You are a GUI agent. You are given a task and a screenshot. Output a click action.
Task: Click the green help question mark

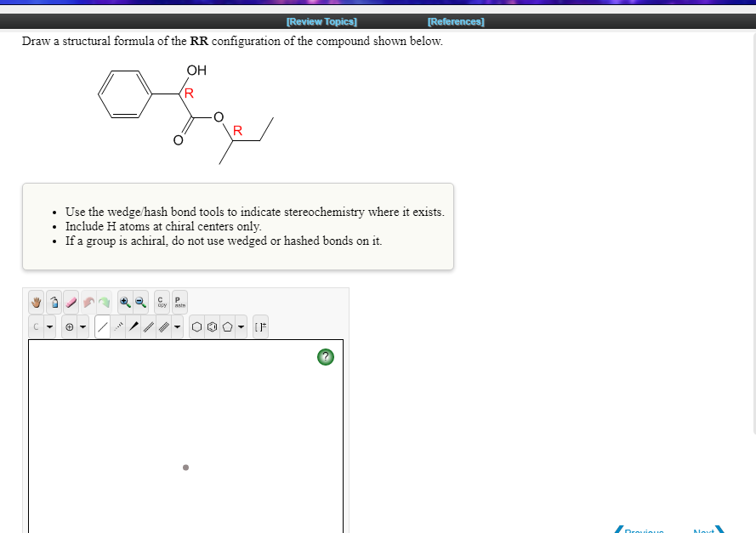click(326, 357)
